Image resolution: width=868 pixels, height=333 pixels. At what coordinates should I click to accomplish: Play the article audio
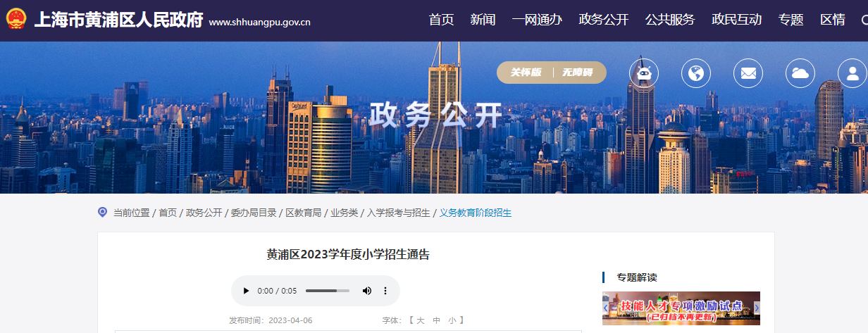point(246,291)
